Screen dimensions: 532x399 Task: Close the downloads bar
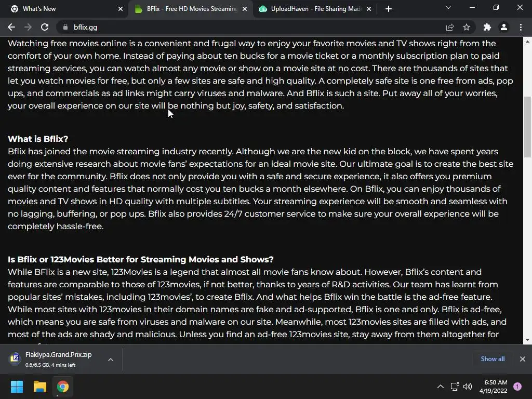pyautogui.click(x=523, y=359)
